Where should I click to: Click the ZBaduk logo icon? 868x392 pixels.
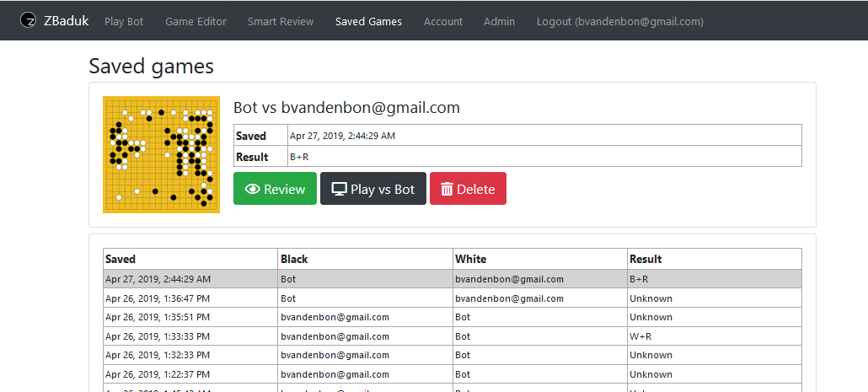point(29,20)
